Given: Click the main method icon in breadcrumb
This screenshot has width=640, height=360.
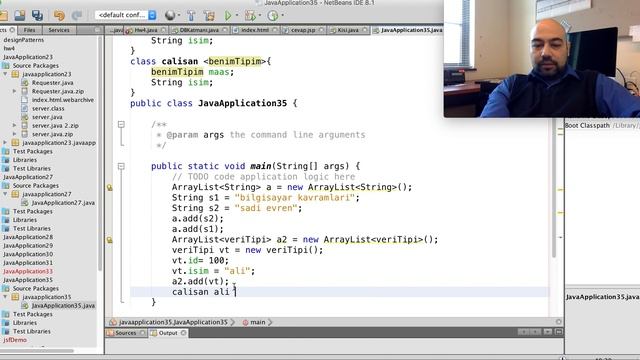Looking at the screenshot, I should point(245,322).
